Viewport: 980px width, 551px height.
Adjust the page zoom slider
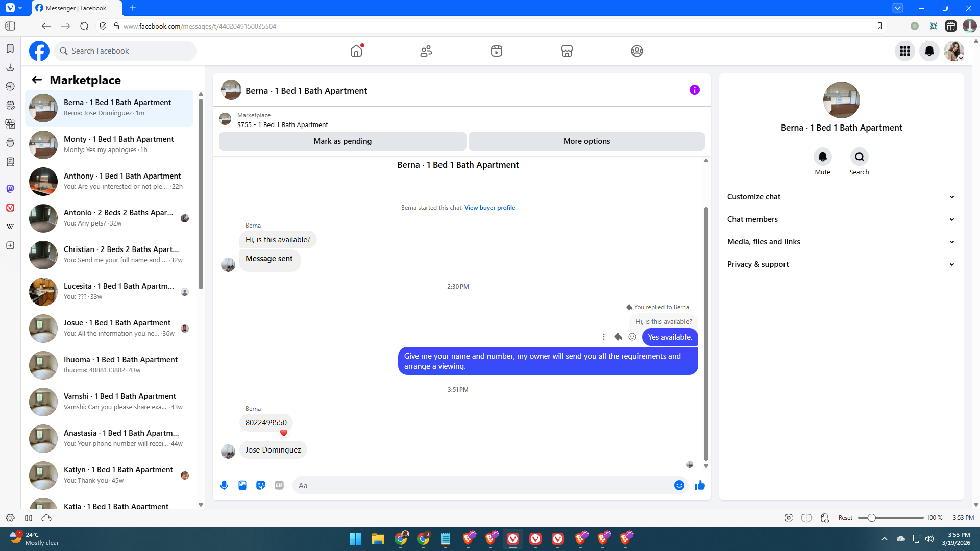(x=872, y=518)
